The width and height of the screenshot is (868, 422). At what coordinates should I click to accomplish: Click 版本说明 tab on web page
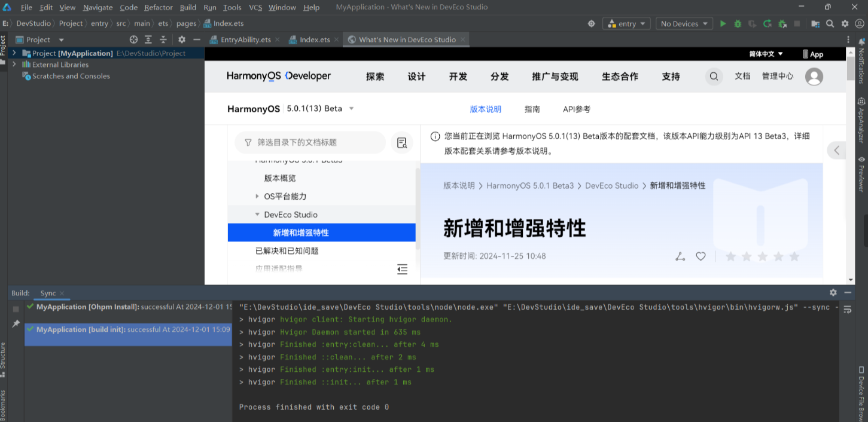click(x=486, y=109)
